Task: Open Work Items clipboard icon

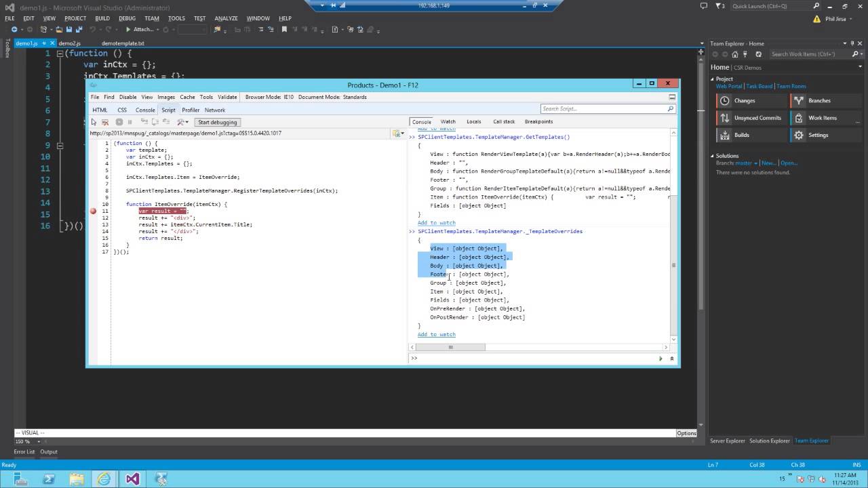Action: 799,118
